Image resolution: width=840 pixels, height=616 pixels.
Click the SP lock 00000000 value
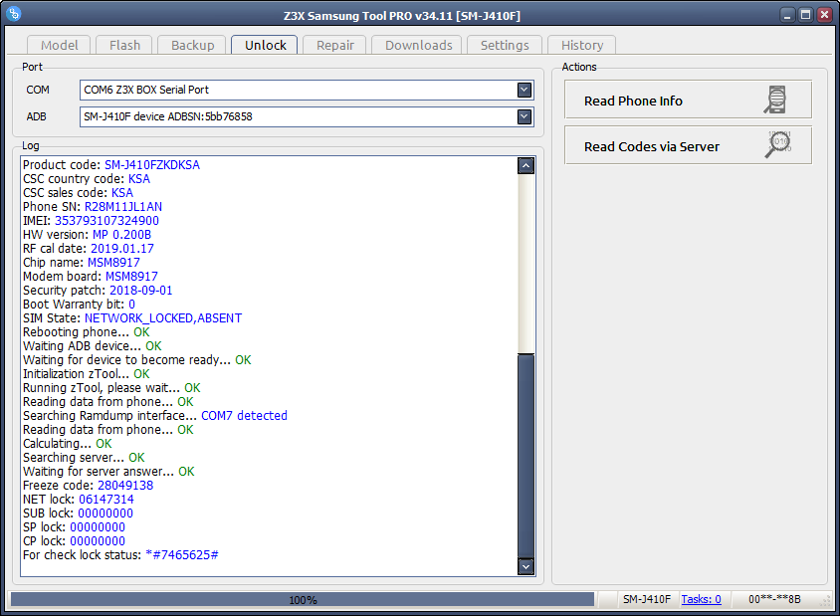(98, 527)
